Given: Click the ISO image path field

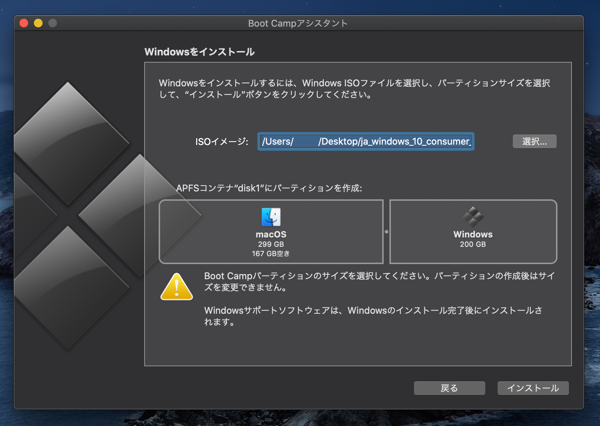Looking at the screenshot, I should 366,142.
